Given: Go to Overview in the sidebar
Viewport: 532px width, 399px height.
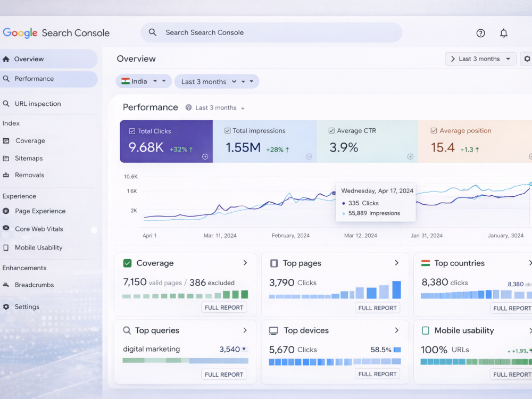Looking at the screenshot, I should pos(48,59).
